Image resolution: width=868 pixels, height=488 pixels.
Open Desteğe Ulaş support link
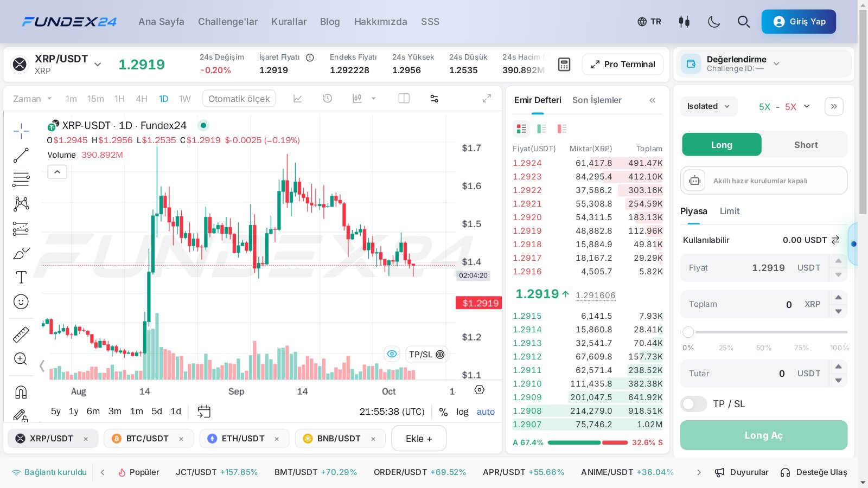[814, 472]
